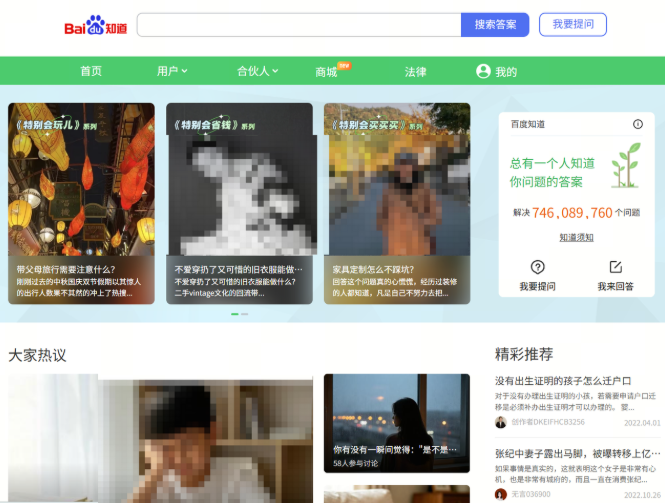This screenshot has height=503, width=665.
Task: Click the edit pencil 我来回答 icon
Action: click(615, 267)
